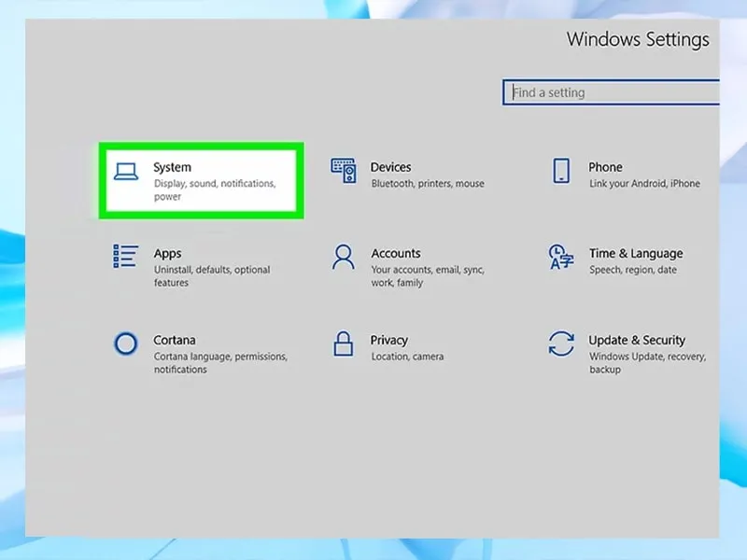Click the System laptop icon
Screen dimensions: 747x560
pyautogui.click(x=125, y=171)
